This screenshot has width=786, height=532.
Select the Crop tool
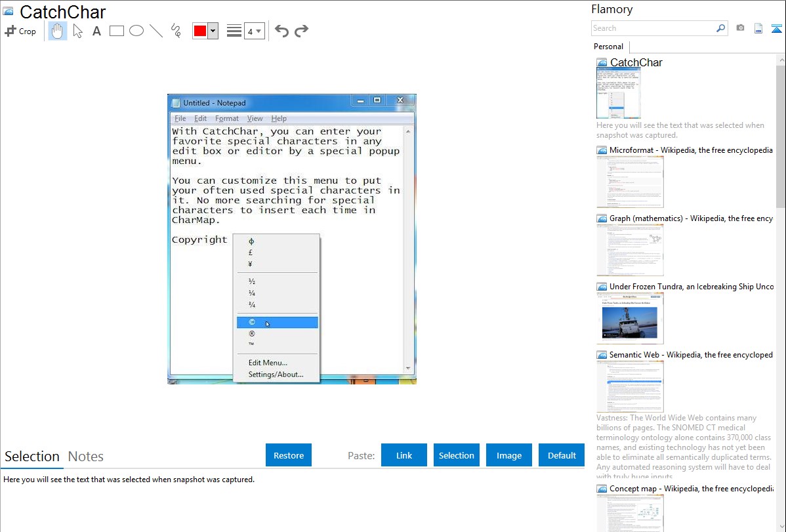pos(20,31)
